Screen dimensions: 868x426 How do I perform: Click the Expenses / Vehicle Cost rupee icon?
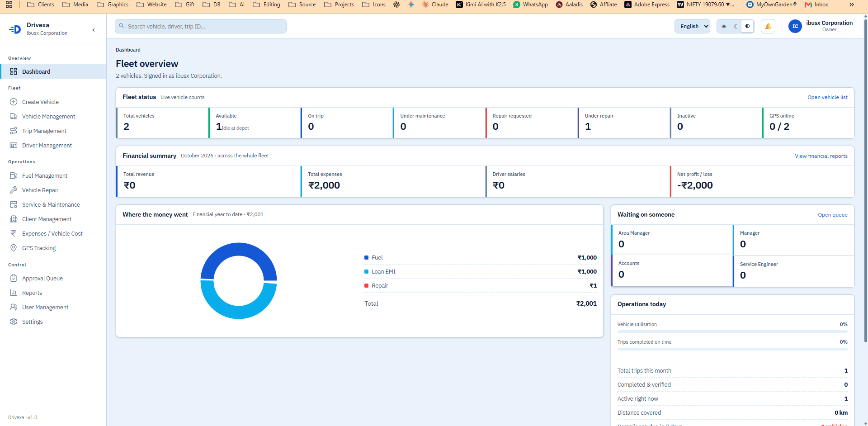coord(14,233)
